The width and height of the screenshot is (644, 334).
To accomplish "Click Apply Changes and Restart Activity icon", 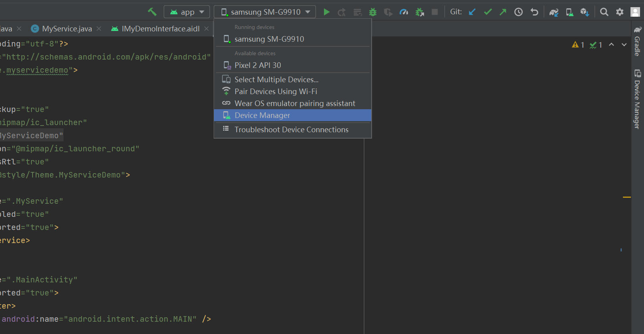I will point(341,12).
